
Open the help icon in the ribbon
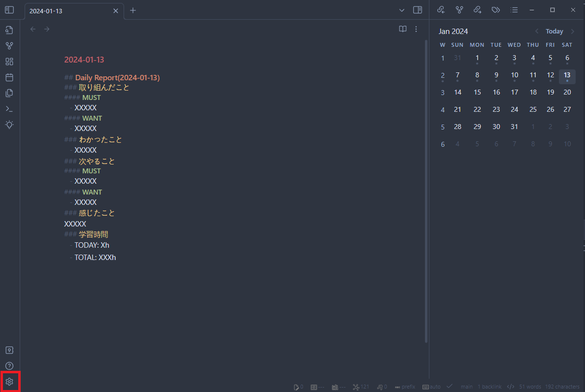[9, 366]
